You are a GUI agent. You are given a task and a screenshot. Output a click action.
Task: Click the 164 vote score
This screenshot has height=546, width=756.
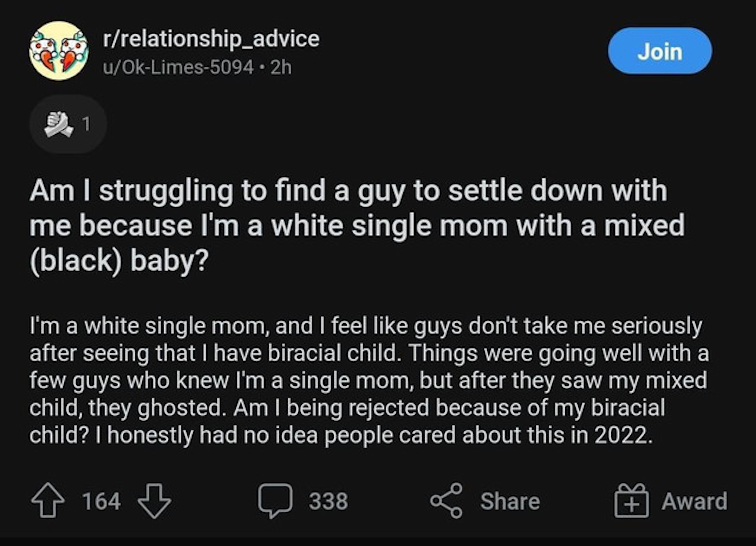[x=101, y=501]
